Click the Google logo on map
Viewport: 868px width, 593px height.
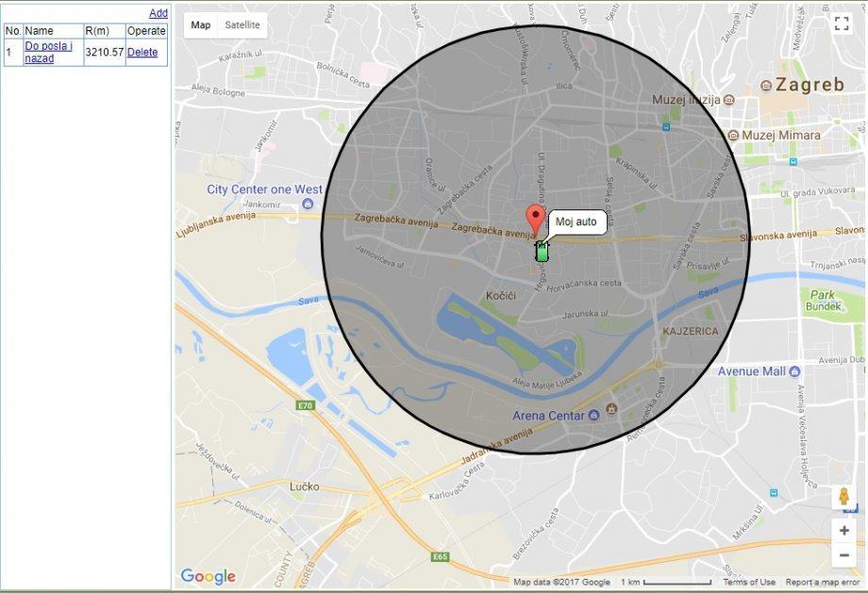pos(209,576)
